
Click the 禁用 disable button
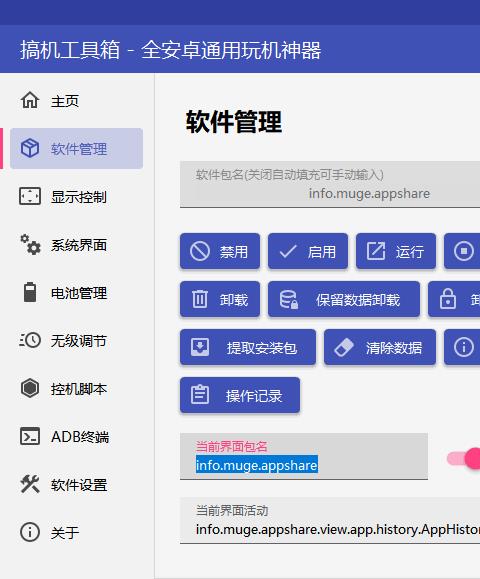(x=220, y=251)
